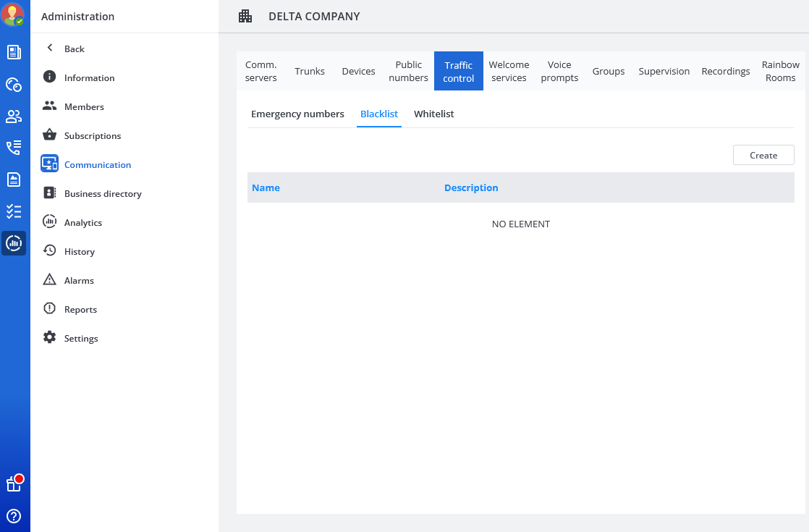Open the Trunks tab

[x=310, y=72]
